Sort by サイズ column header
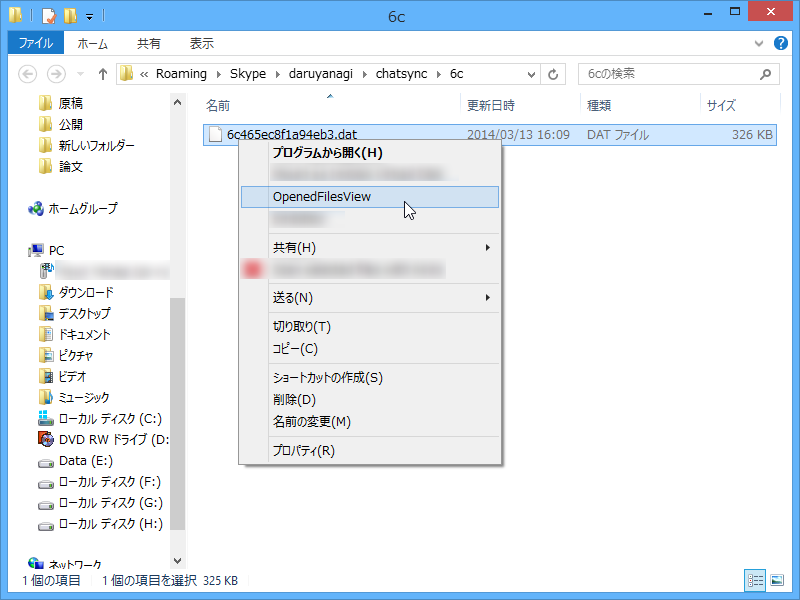Image resolution: width=800 pixels, height=600 pixels. click(x=721, y=106)
